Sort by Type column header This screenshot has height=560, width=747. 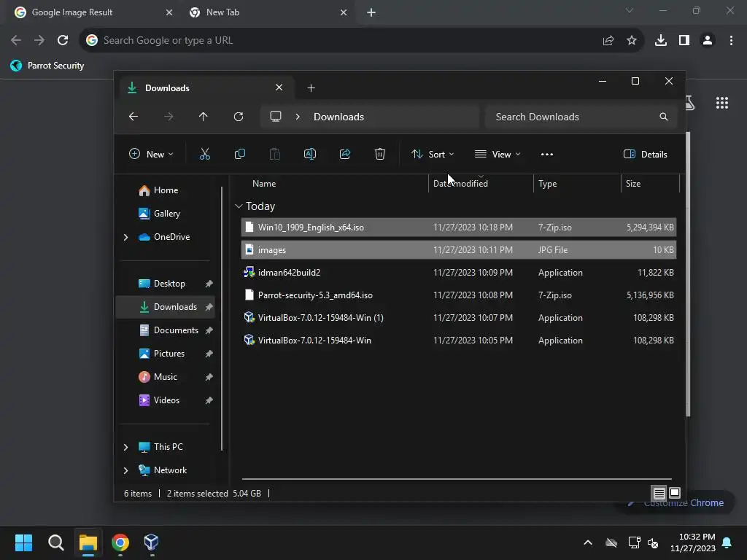pos(547,184)
